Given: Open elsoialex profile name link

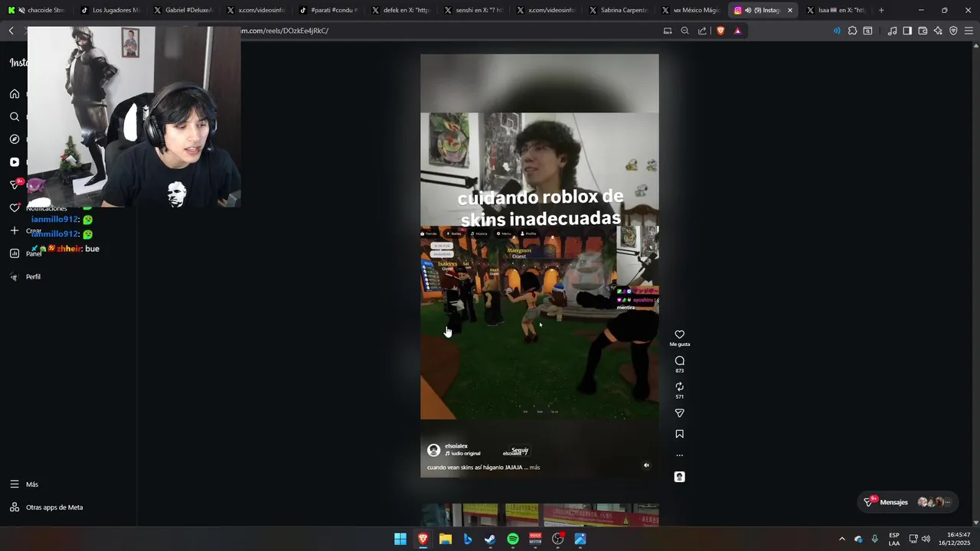Looking at the screenshot, I should coord(456,446).
